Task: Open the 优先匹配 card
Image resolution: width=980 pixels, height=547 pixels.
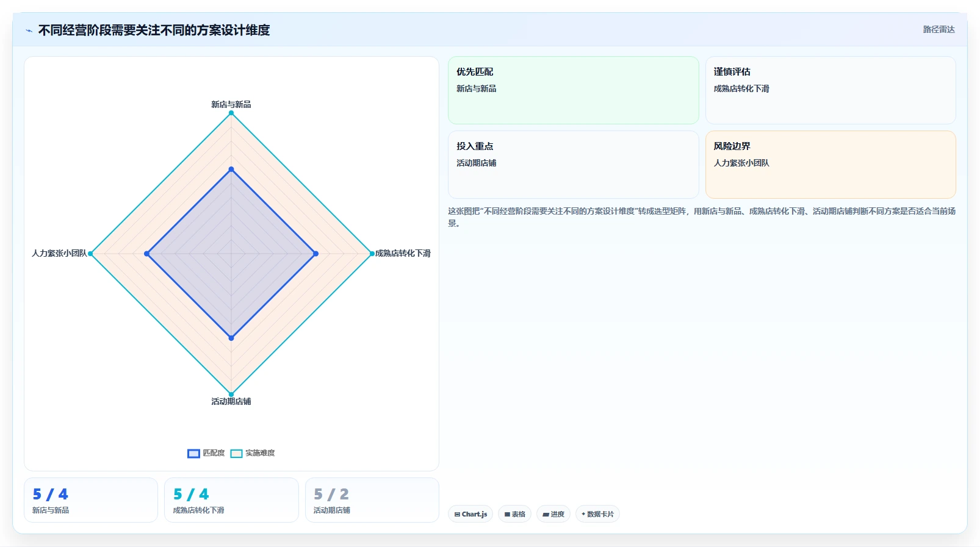Action: click(x=574, y=90)
